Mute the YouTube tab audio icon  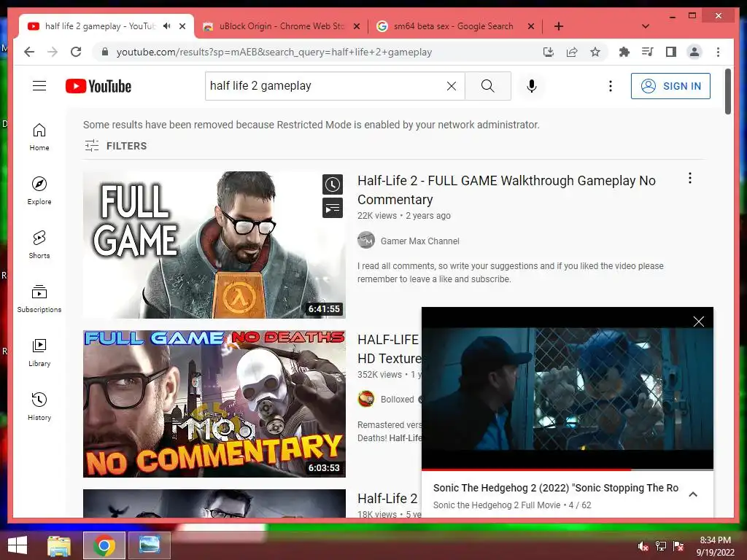coord(166,26)
